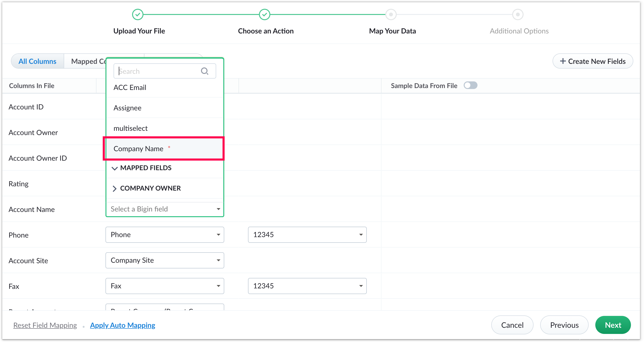Choose Company Name from the field list
Screen dimensions: 644x342
click(x=139, y=149)
